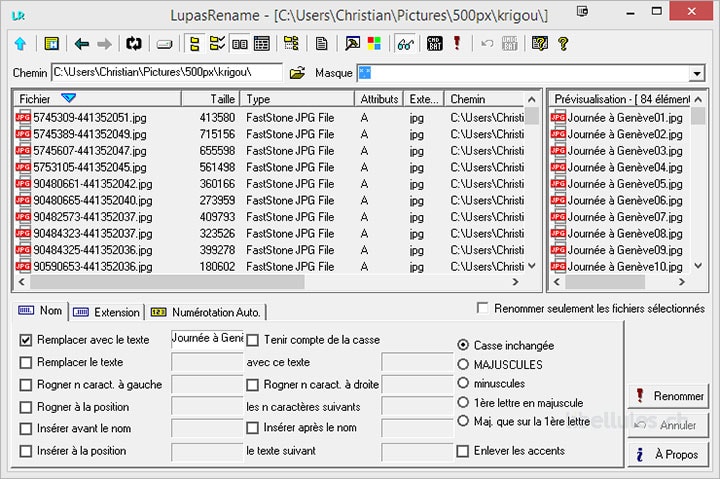Select the MAJUSCULES radio option
The image size is (720, 479).
click(463, 364)
